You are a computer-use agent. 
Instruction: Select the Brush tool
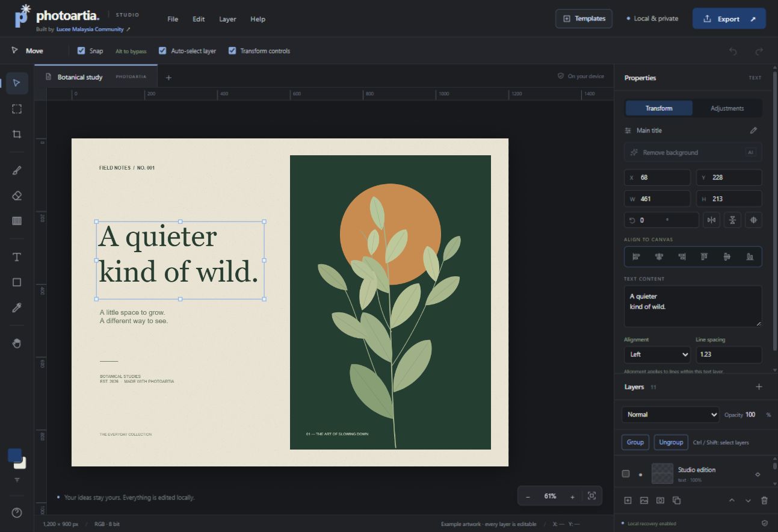pos(17,170)
